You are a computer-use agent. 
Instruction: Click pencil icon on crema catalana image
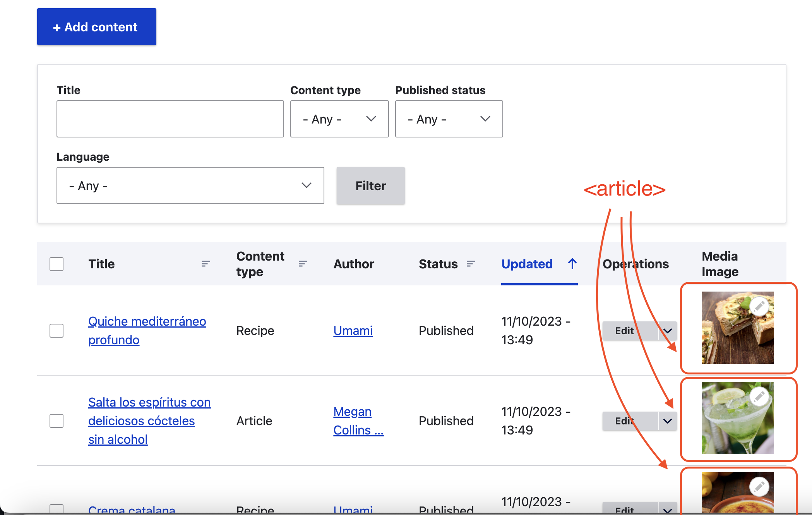coord(759,487)
